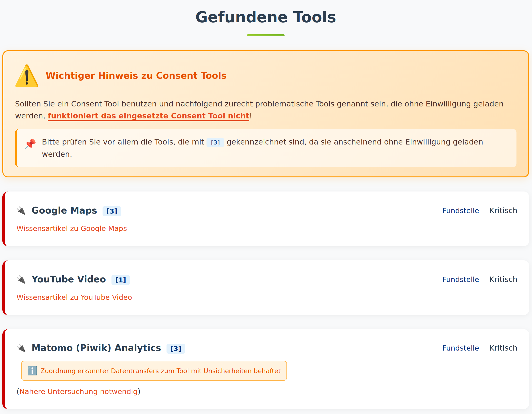Click the Kritisch label in Google Maps card
Viewport: 532px width, 414px height.
click(503, 211)
